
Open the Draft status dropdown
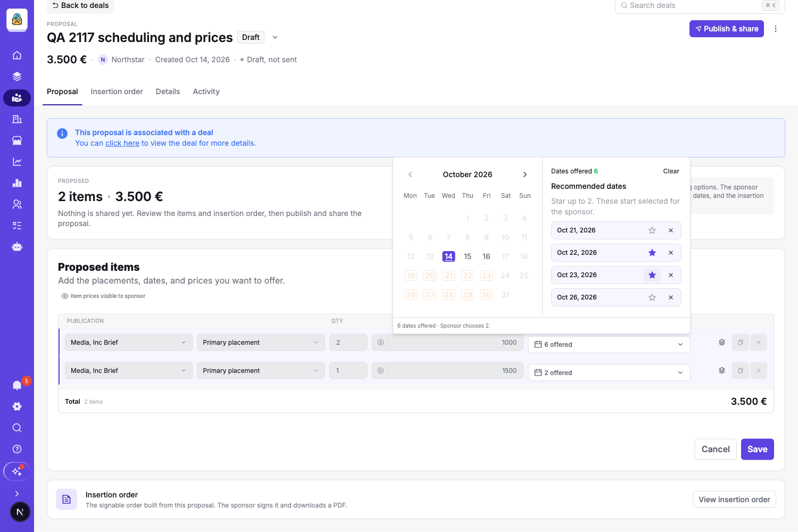point(275,37)
